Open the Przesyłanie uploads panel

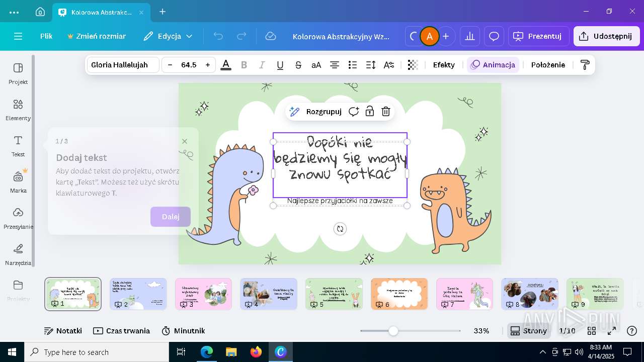coord(18,218)
